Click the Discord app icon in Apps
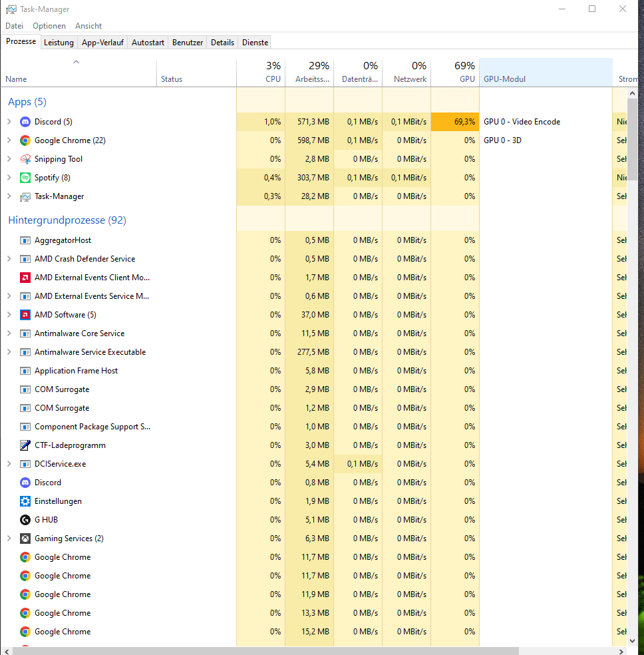 [x=25, y=122]
